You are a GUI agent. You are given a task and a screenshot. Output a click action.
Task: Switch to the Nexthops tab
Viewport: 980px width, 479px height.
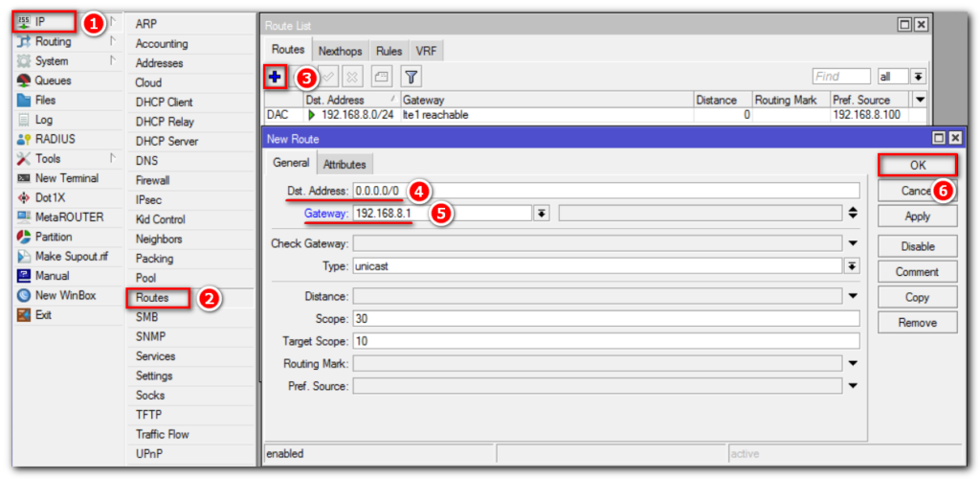340,51
